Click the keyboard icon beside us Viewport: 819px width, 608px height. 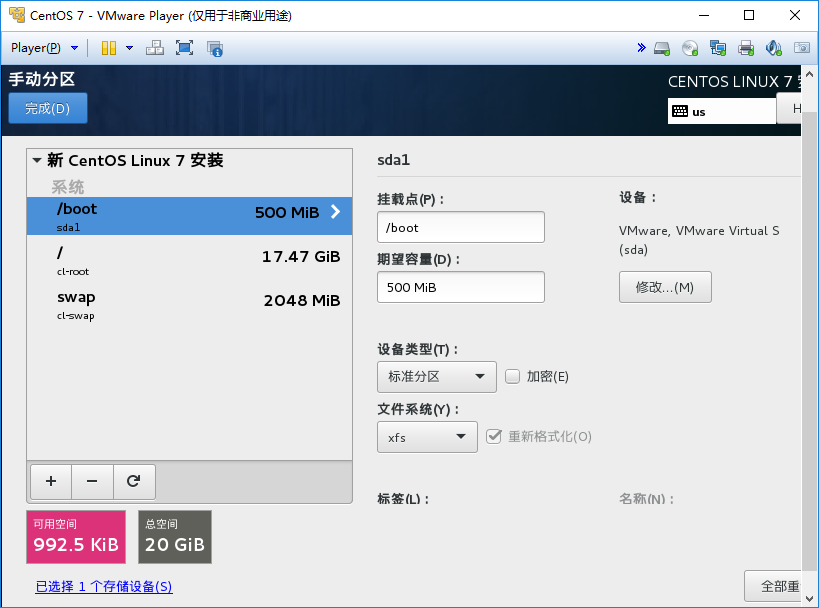[680, 111]
